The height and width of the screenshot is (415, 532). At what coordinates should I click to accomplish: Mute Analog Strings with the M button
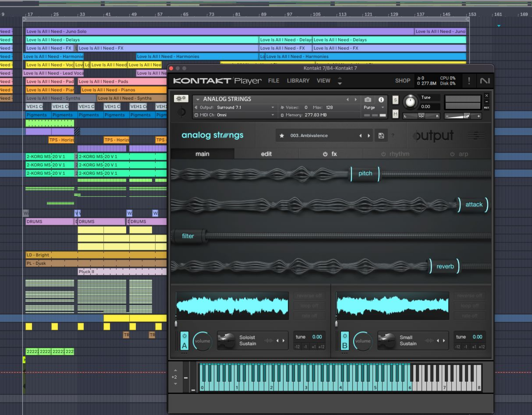(395, 114)
